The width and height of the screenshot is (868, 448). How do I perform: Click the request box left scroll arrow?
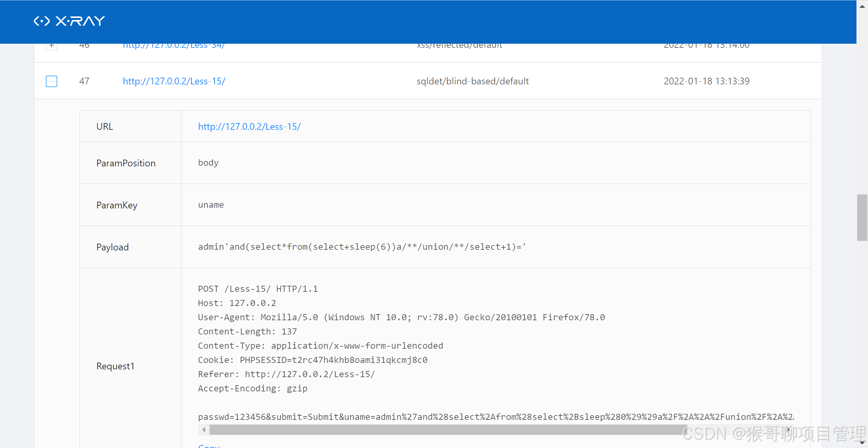tap(204, 430)
